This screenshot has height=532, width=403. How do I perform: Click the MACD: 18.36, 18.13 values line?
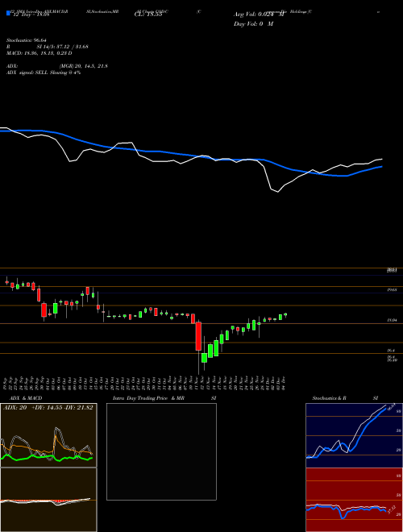coord(39,53)
